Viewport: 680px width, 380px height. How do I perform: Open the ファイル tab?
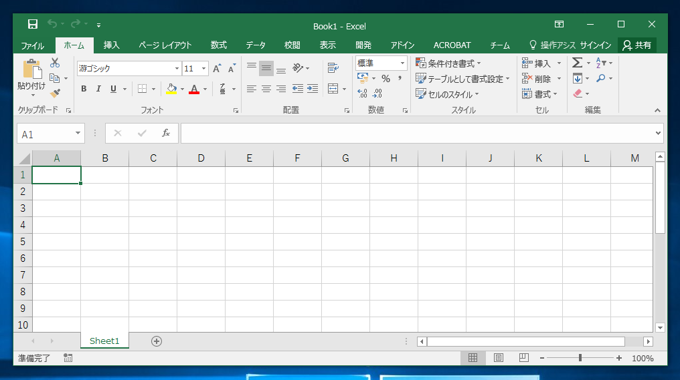pos(33,45)
